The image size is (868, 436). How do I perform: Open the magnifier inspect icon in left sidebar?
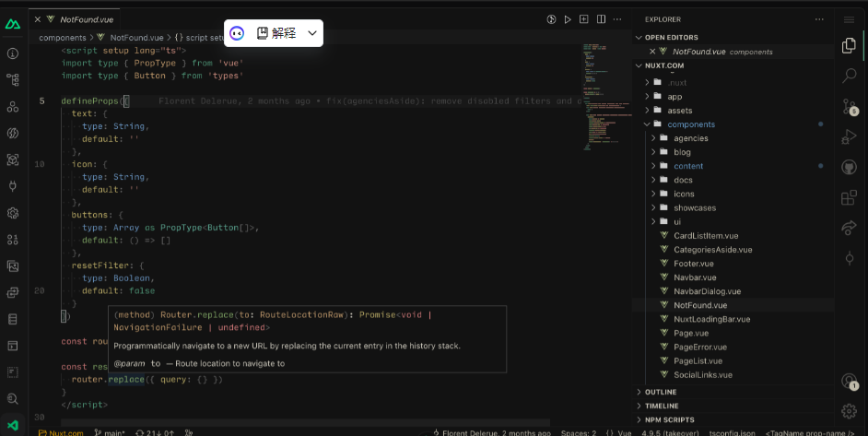tap(13, 399)
